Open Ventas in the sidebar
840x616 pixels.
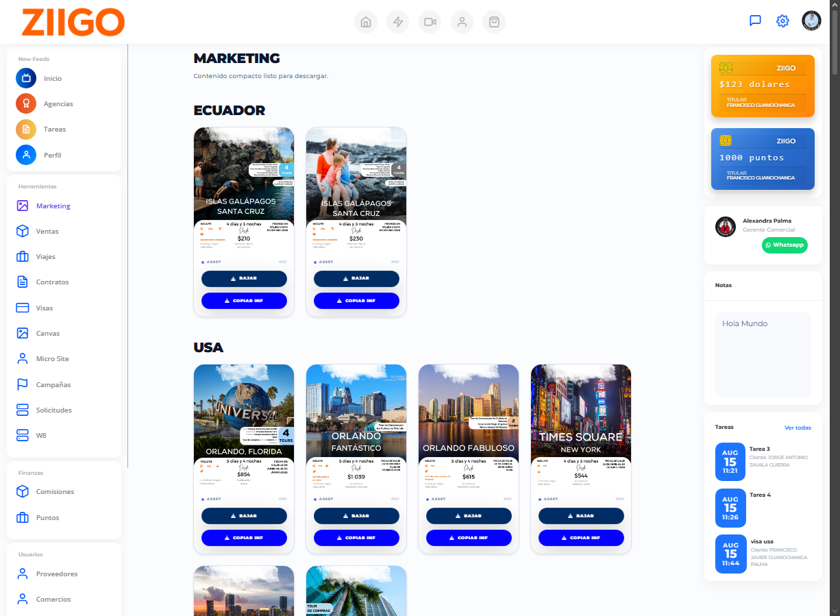47,232
